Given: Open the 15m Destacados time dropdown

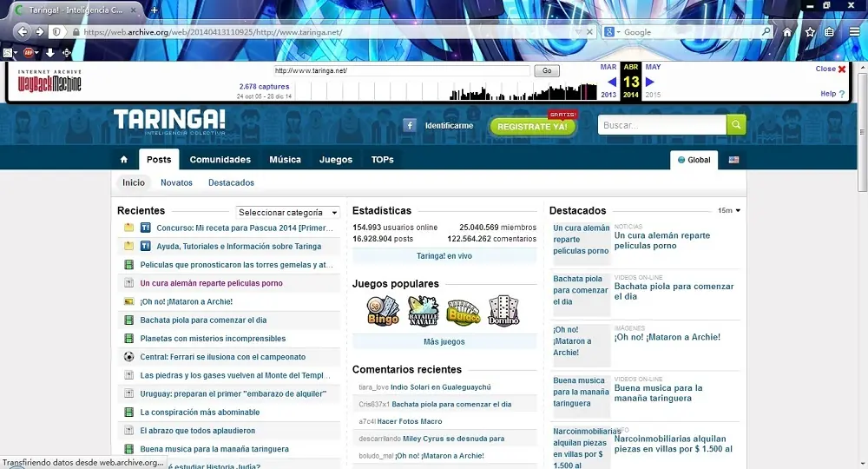Looking at the screenshot, I should (x=728, y=210).
